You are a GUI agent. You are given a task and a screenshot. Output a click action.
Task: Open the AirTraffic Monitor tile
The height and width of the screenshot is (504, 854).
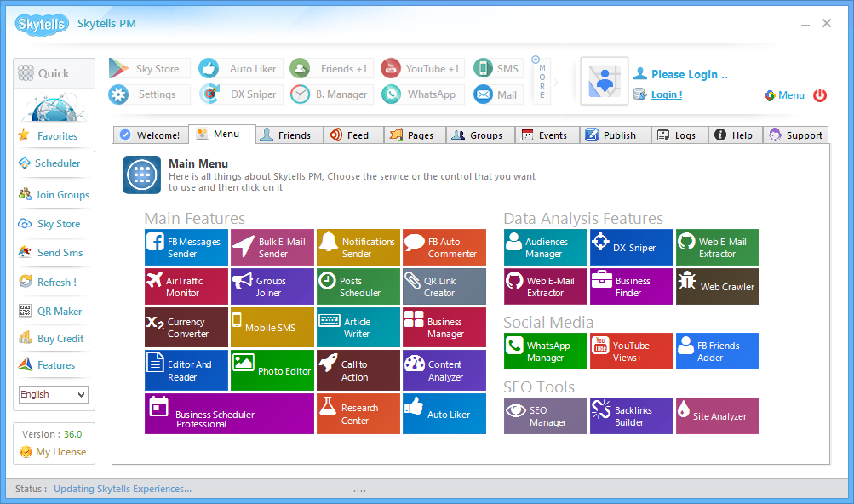(186, 287)
